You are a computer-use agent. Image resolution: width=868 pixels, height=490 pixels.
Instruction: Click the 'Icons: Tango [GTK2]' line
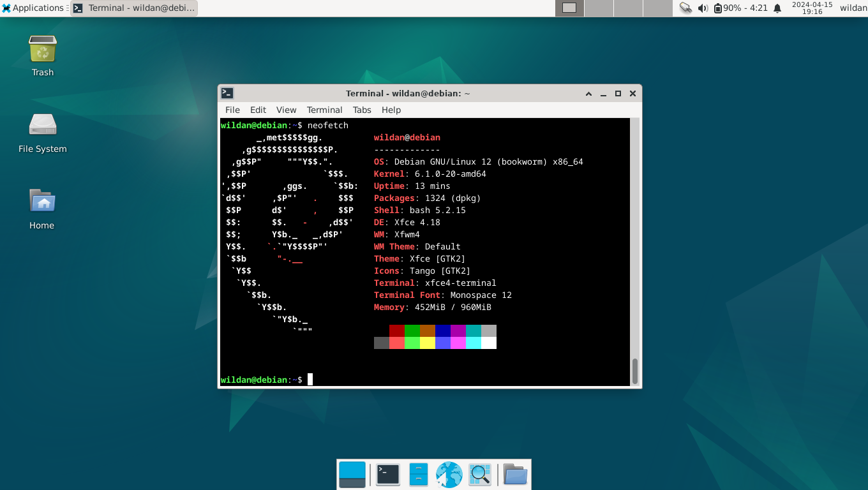423,271
